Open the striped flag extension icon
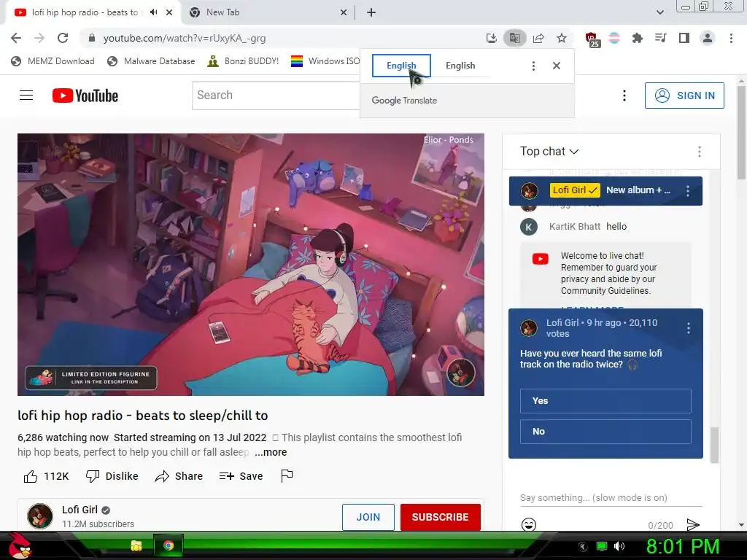This screenshot has width=747, height=560. pos(614,38)
